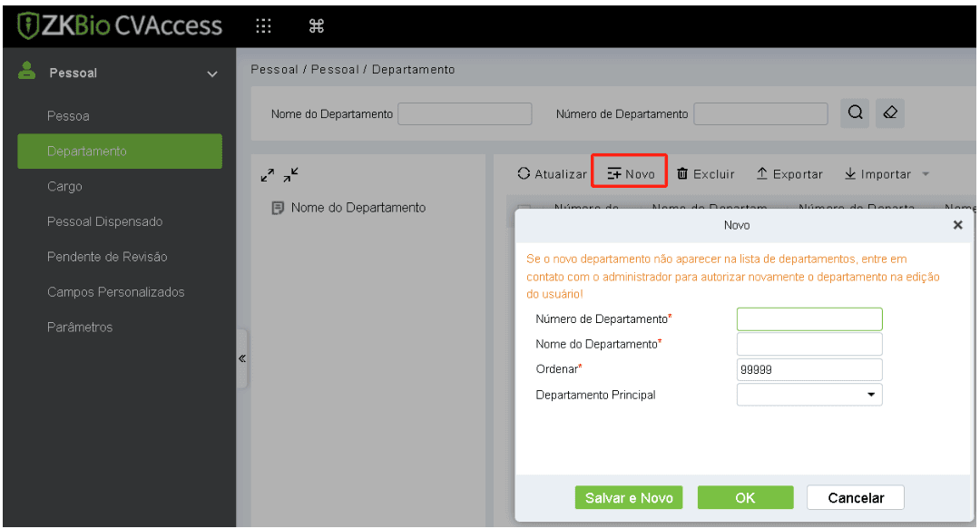Click the Importar button

877,174
